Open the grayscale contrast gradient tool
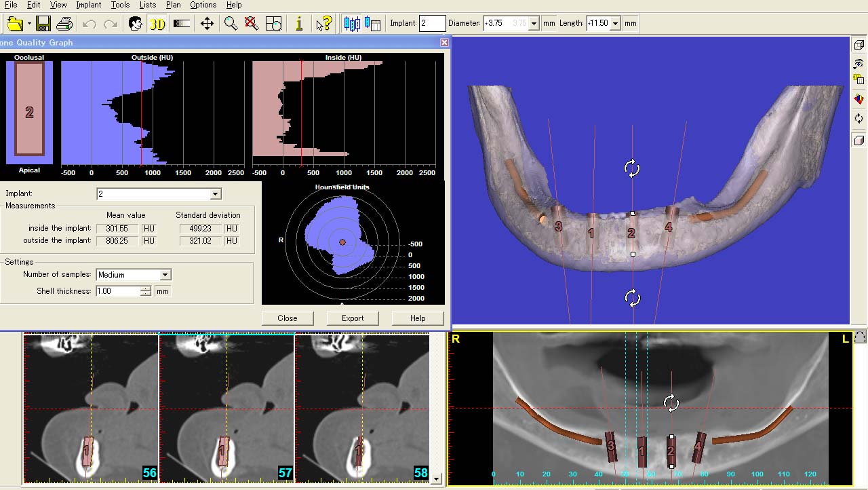The image size is (868, 490). pos(181,24)
